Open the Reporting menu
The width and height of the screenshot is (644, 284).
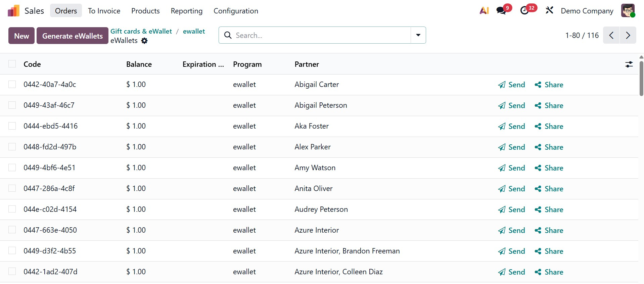click(x=186, y=11)
